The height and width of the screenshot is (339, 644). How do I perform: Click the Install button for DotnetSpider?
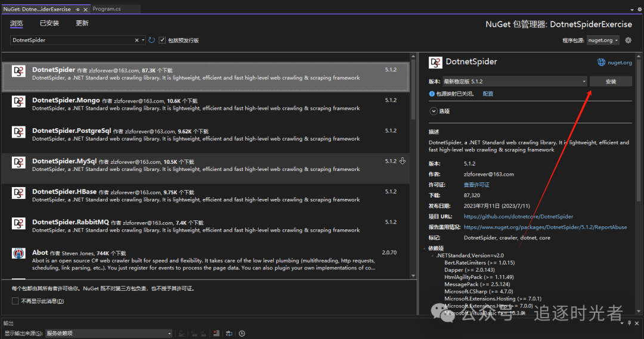pos(611,82)
